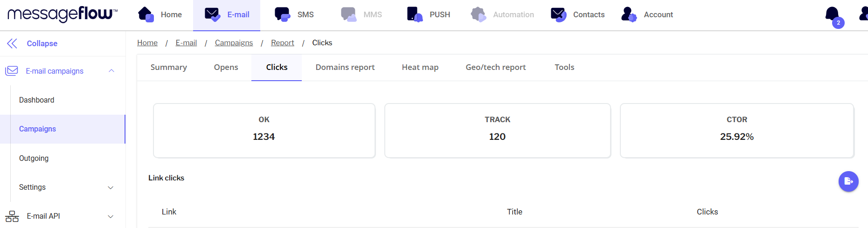Viewport: 868px width, 228px height.
Task: Click the PUSH notification device icon
Action: point(415,14)
